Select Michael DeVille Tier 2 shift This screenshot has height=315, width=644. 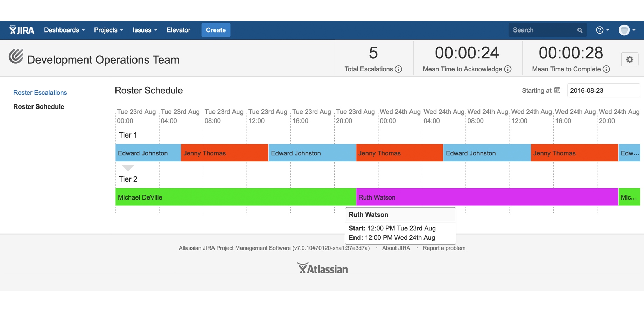pos(236,197)
